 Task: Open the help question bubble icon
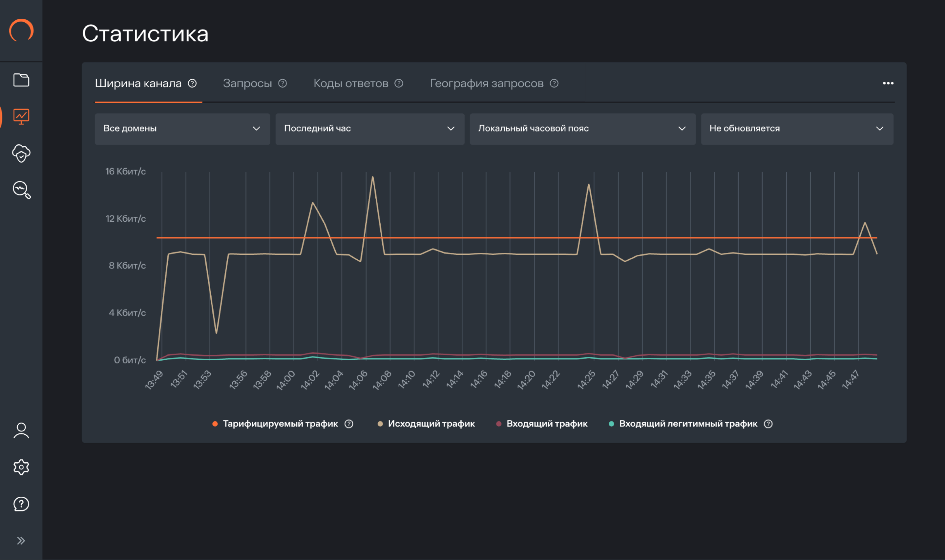pos(21,504)
